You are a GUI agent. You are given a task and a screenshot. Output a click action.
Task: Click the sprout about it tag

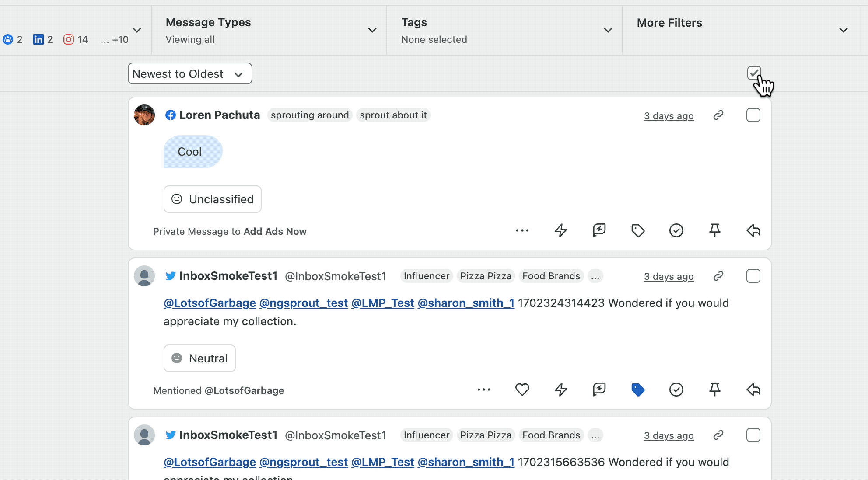[x=393, y=115]
